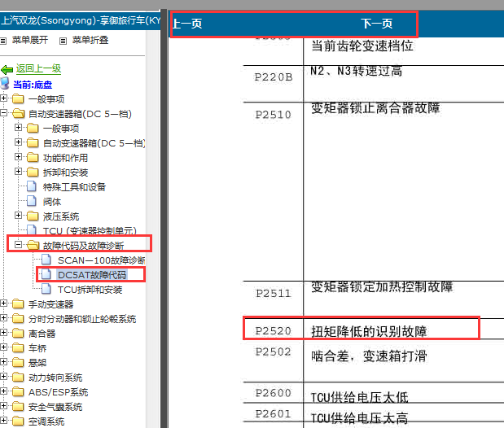Select fault code P2600 cell
The height and width of the screenshot is (428, 504).
[x=274, y=393]
